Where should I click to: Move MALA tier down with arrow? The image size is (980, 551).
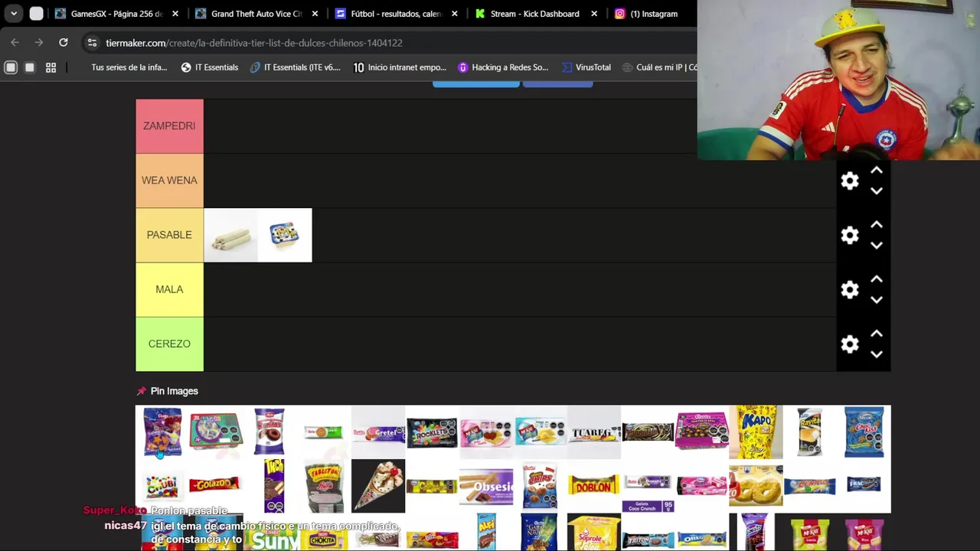[x=877, y=299]
